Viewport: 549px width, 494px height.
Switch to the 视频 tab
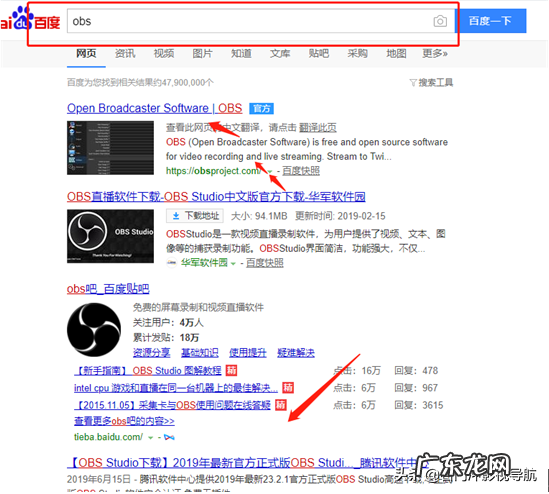164,53
